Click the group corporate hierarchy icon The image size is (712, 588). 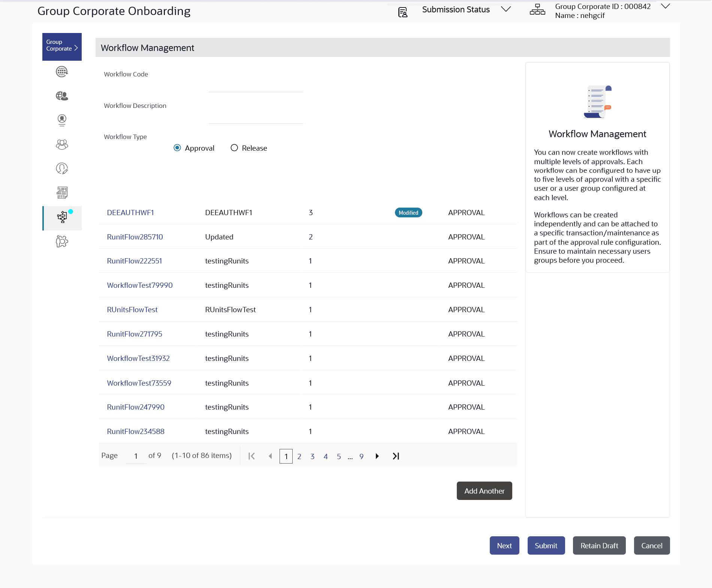pos(537,10)
